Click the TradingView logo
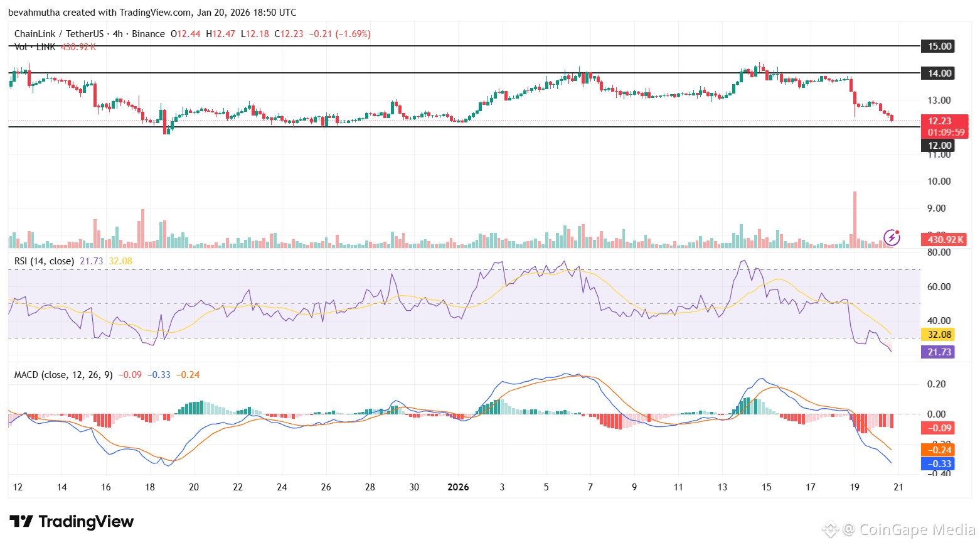This screenshot has height=545, width=980. tap(72, 521)
